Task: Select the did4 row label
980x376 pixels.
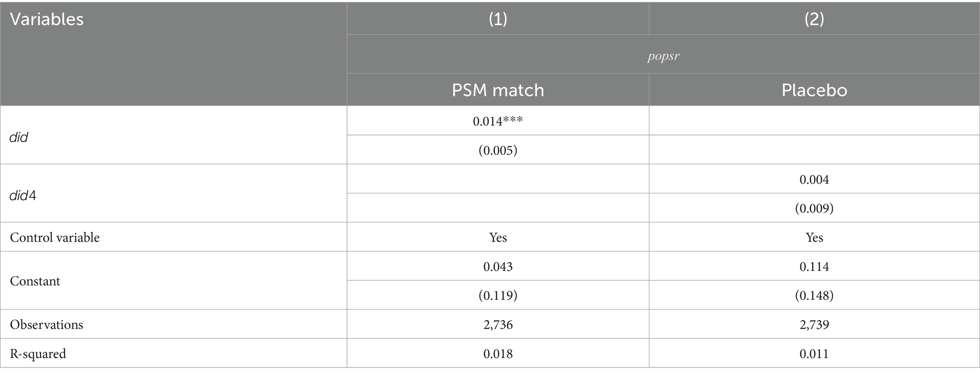Action: click(23, 195)
